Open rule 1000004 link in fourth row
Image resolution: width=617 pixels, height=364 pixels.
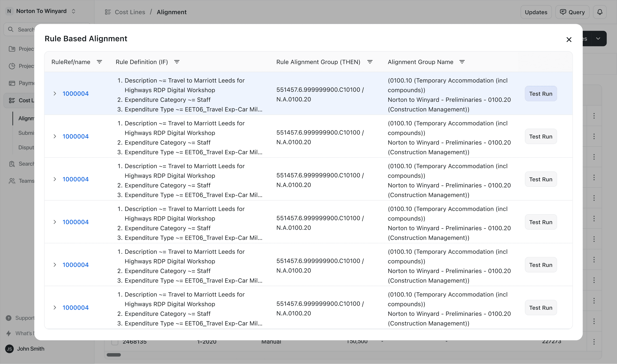(75, 222)
